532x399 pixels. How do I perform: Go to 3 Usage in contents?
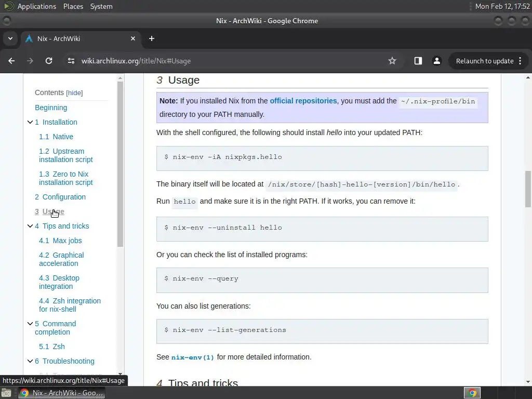point(49,211)
